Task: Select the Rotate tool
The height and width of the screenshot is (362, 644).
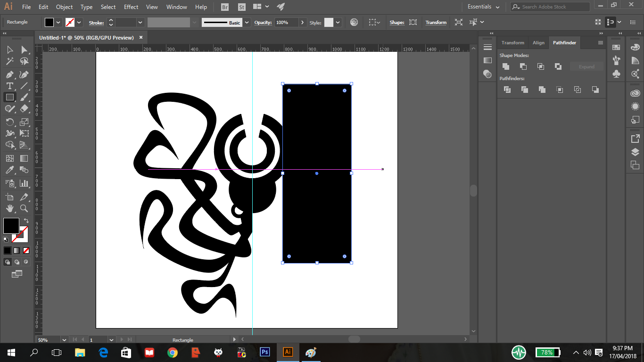Action: (x=9, y=122)
